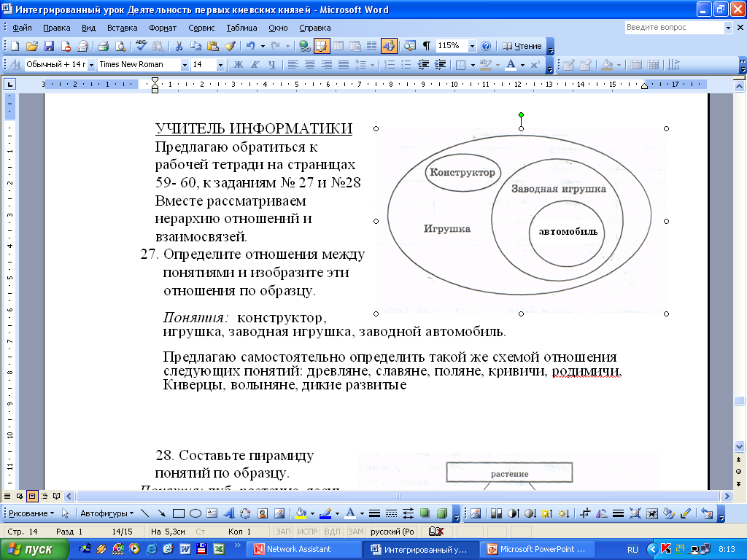The width and height of the screenshot is (747, 560).
Task: Toggle bold Ж formatting
Action: [x=239, y=65]
